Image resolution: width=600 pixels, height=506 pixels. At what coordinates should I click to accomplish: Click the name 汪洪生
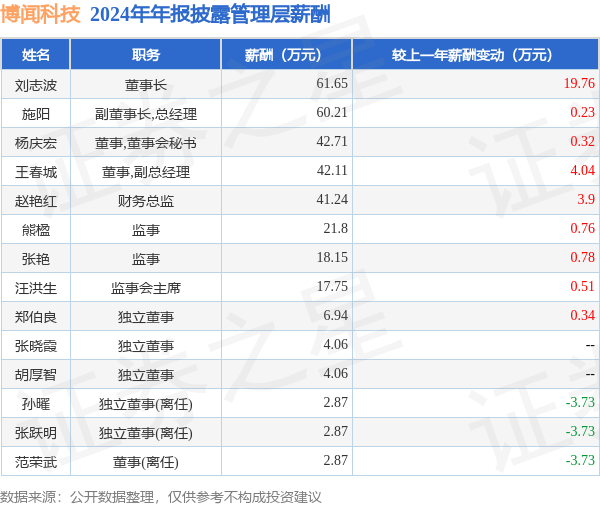[x=36, y=289]
